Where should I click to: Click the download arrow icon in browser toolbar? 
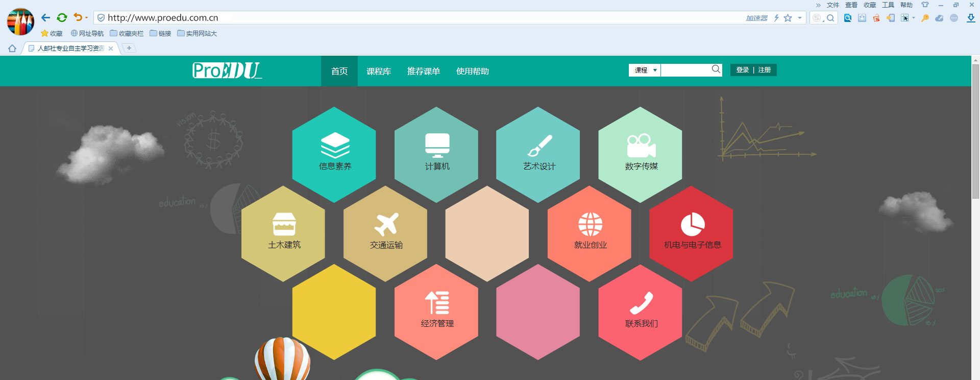(971, 18)
